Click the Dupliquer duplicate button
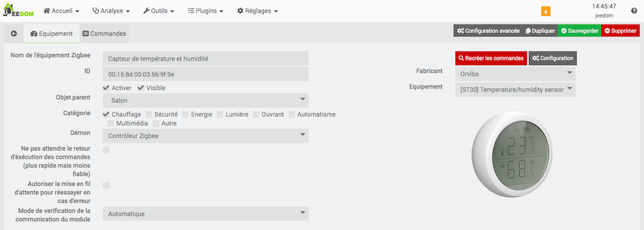Viewport: 644px width, 230px height. (540, 31)
